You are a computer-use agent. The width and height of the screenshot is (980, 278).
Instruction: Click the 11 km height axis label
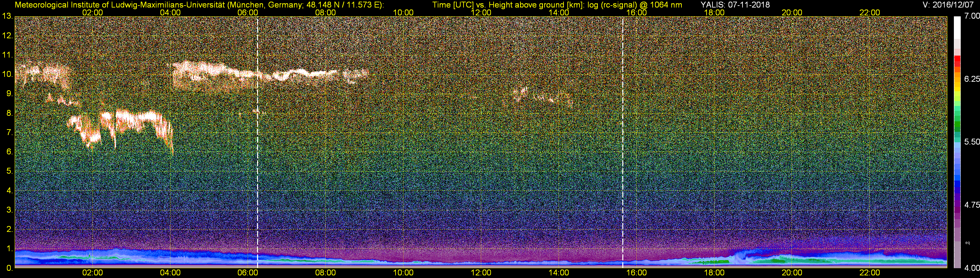[7, 55]
